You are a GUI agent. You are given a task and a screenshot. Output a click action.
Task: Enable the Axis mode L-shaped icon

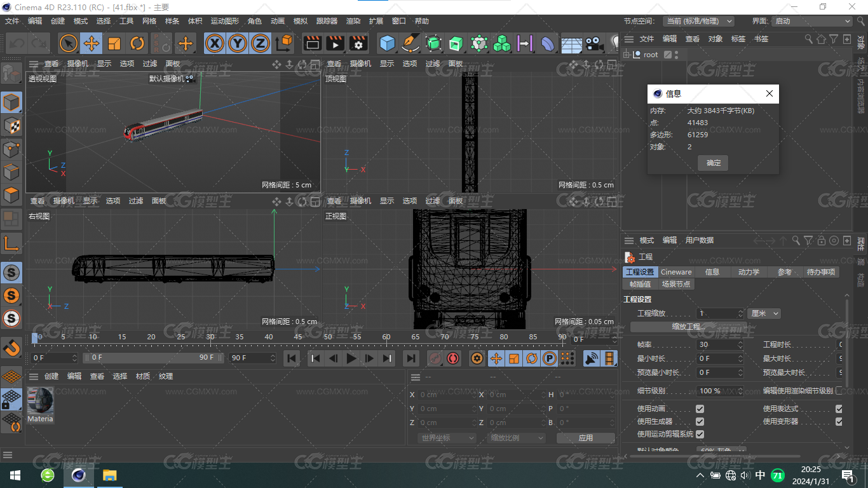click(11, 243)
